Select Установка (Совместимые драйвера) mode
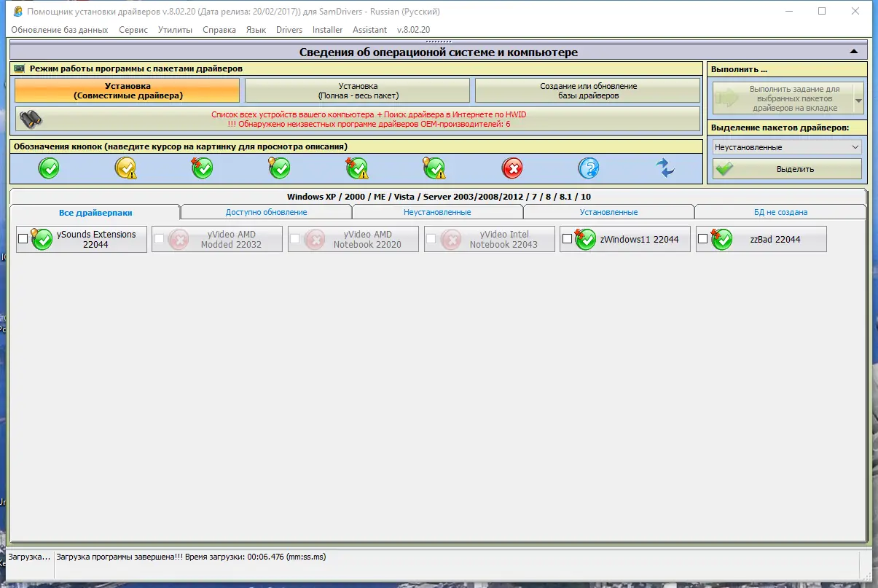The image size is (878, 588). pyautogui.click(x=128, y=90)
